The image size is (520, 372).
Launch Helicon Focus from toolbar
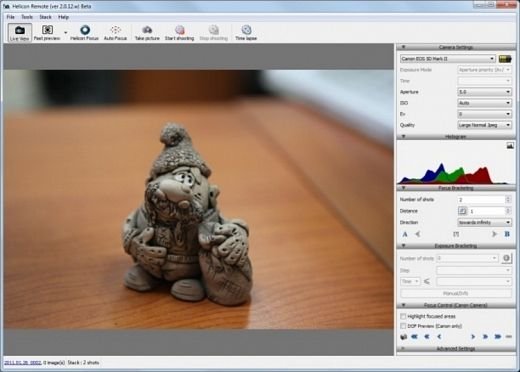pos(85,33)
